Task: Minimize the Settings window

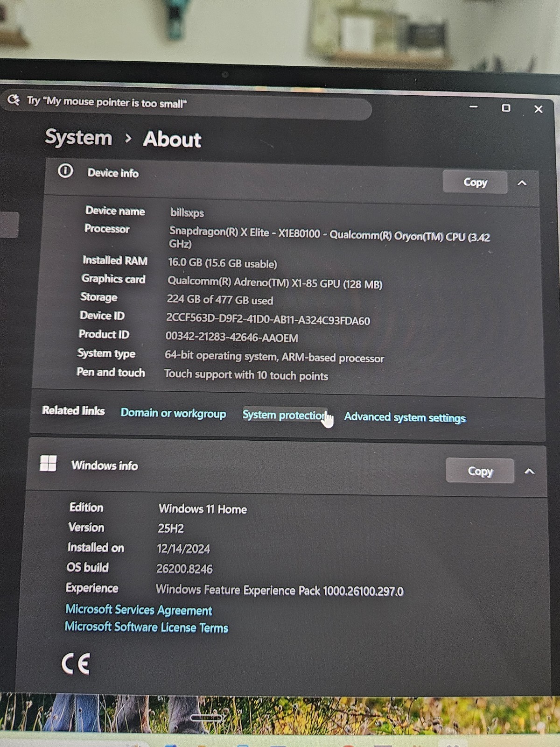Action: [x=474, y=107]
